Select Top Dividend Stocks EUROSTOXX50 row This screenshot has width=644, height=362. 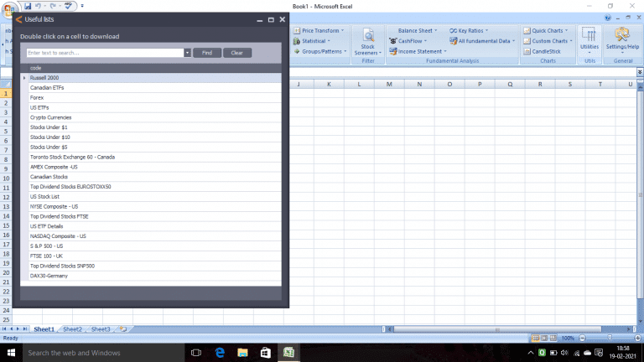coord(155,187)
